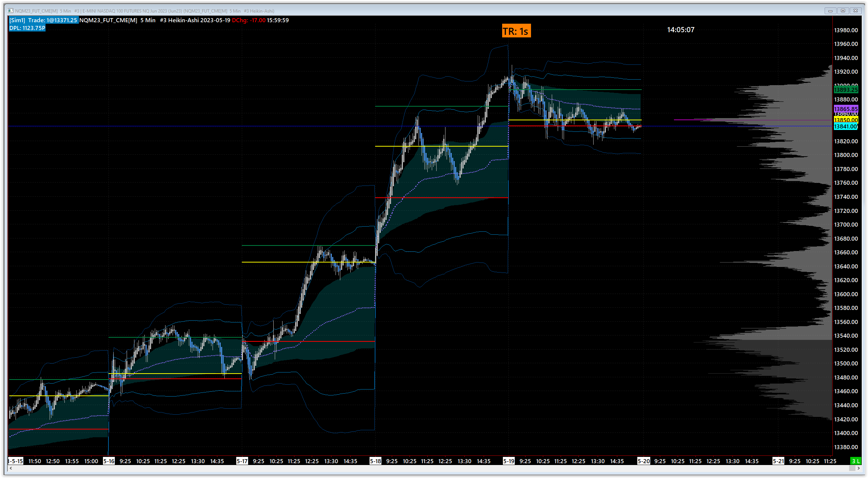Restore down the chart window
The image size is (868, 478).
tap(843, 11)
